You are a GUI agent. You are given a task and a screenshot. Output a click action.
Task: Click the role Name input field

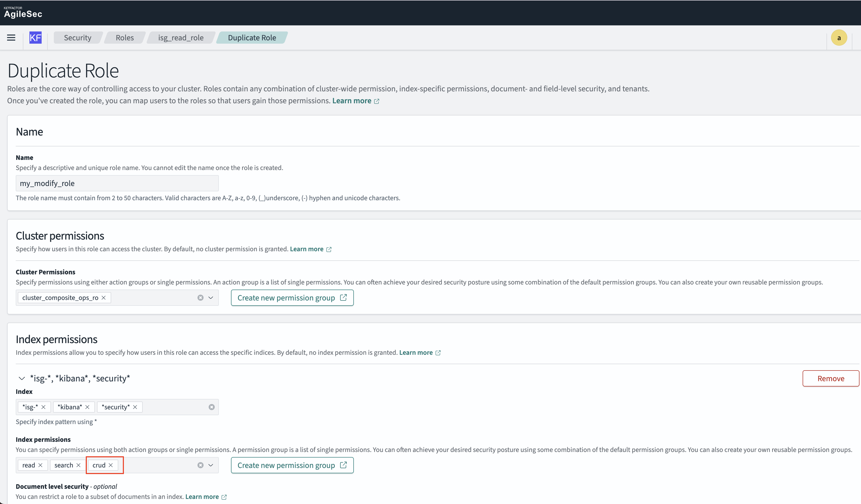tap(117, 183)
